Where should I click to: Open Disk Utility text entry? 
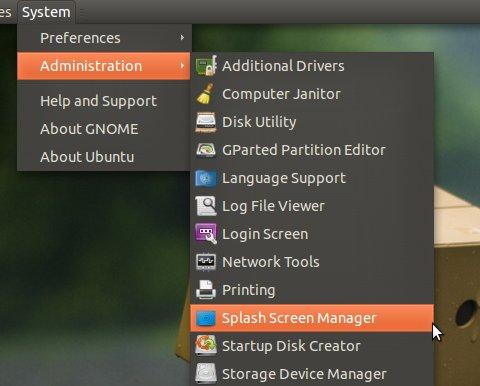coord(259,122)
